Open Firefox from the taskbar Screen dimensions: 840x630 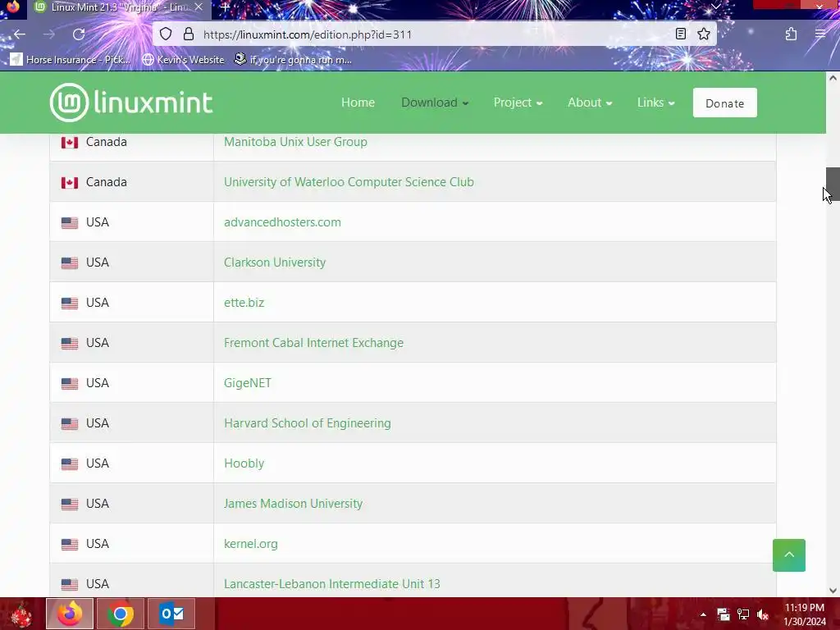point(70,614)
